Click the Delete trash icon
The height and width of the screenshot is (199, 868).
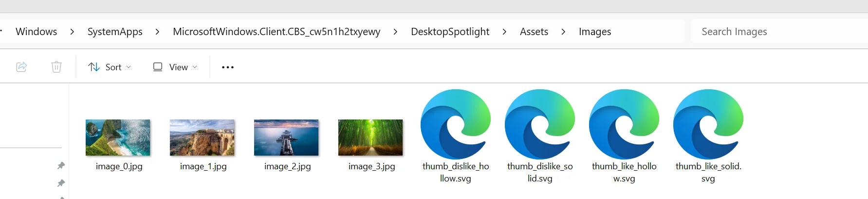pos(56,67)
